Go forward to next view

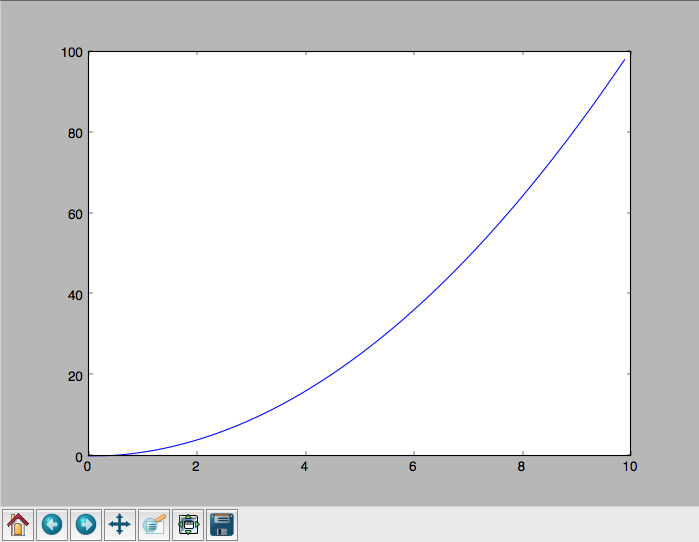tap(86, 524)
